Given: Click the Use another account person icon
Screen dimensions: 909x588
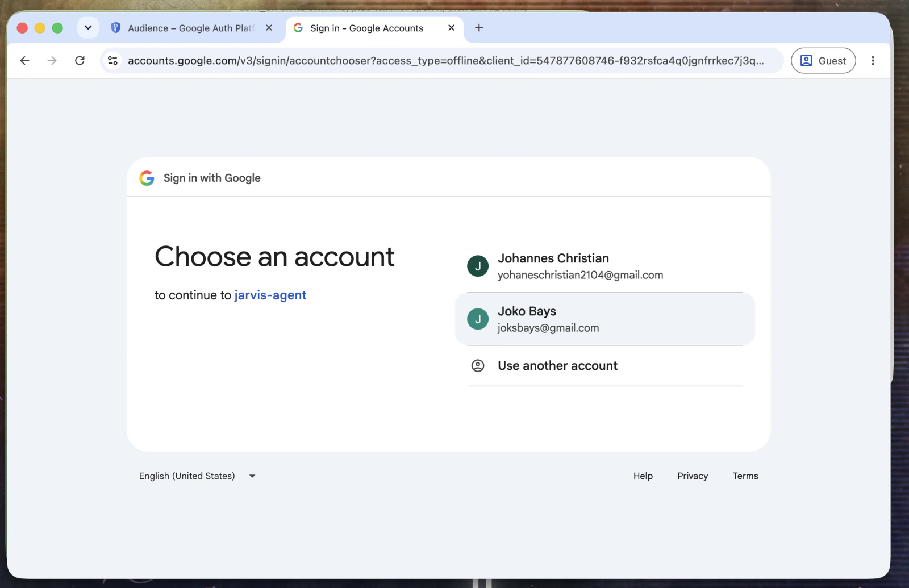Looking at the screenshot, I should (478, 366).
